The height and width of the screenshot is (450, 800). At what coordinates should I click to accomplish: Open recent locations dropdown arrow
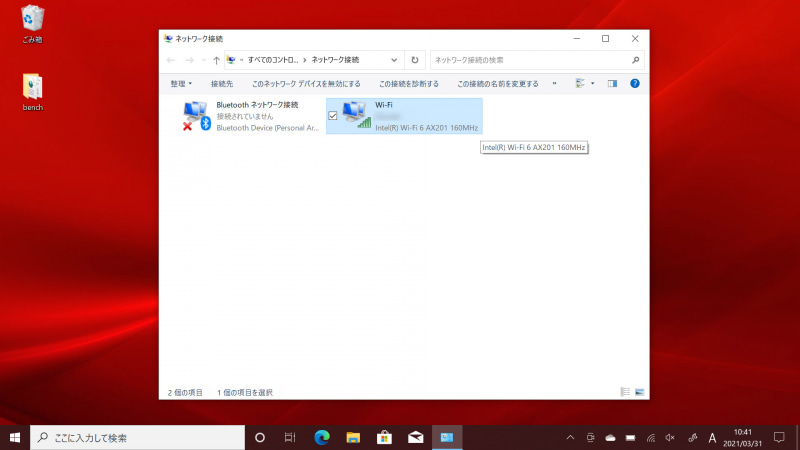(204, 60)
